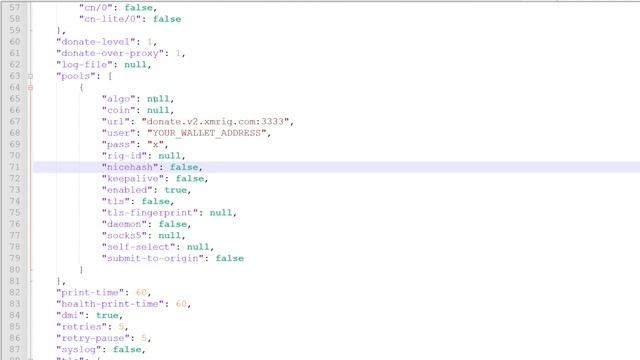Click the "YOUR_WALLET_ADDRESS" string value
This screenshot has width=640, height=360.
click(x=207, y=133)
